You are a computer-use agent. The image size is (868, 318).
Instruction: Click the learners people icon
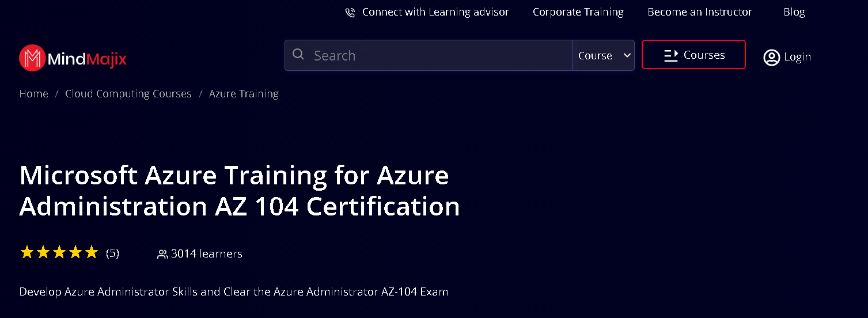pos(162,254)
